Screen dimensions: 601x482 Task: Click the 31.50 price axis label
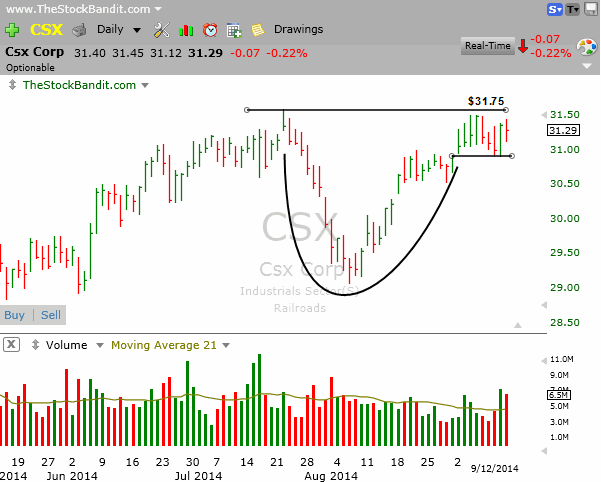click(565, 115)
